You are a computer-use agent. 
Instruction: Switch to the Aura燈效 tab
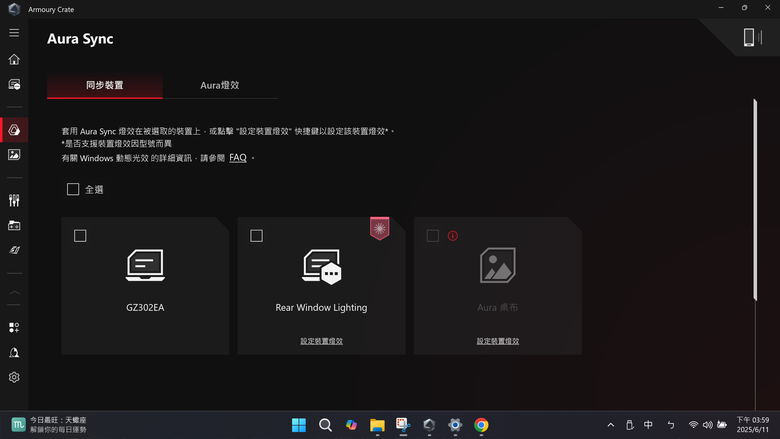point(220,86)
